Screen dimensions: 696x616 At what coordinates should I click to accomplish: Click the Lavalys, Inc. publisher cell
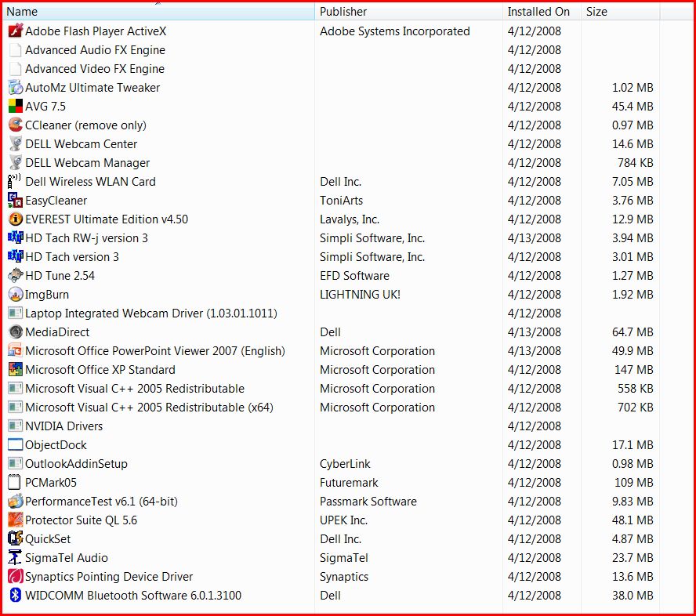(x=350, y=219)
